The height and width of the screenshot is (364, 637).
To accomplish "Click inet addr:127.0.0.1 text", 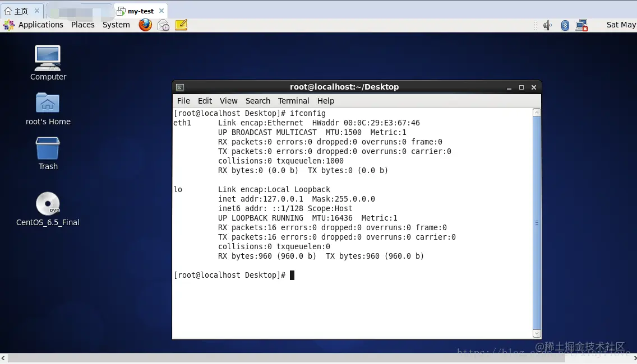I will coord(260,199).
